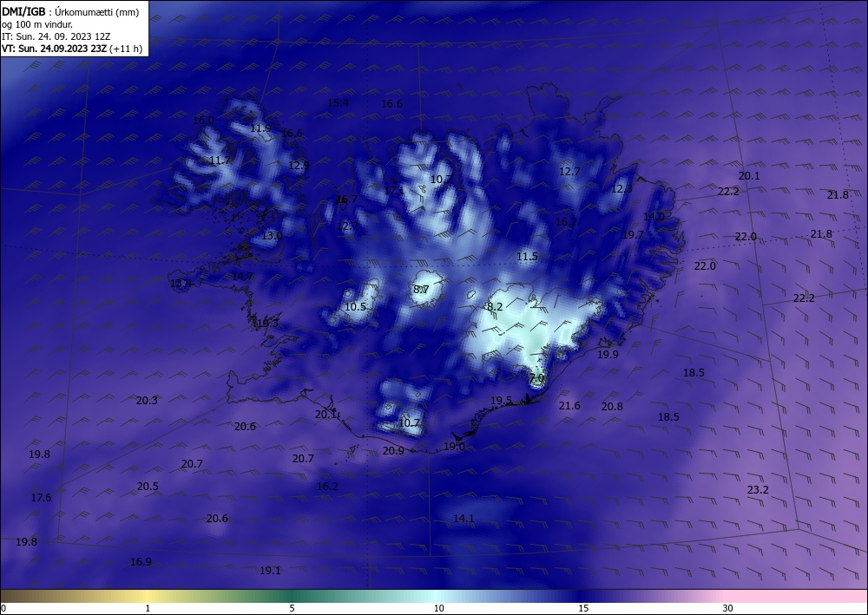Select the minimum value 7.0
868x615 pixels.
[x=537, y=377]
